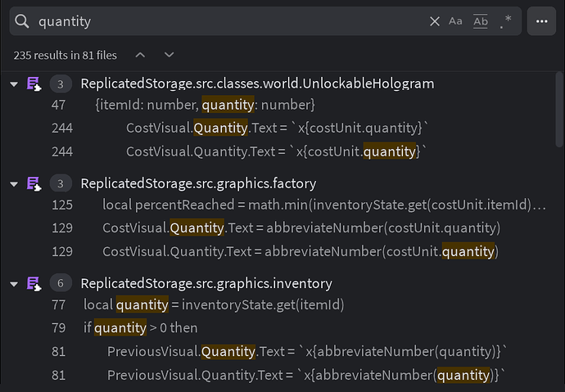Open the more options ellipsis menu
565x392 pixels.
pyautogui.click(x=541, y=21)
